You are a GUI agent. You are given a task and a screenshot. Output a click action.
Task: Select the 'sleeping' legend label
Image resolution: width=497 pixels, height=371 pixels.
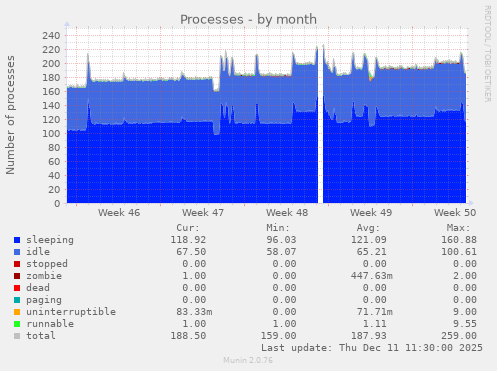coord(50,240)
